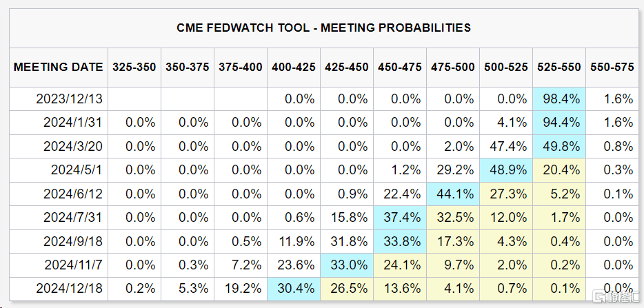Select the 400-425 column header
The image size is (644, 308).
click(x=294, y=68)
